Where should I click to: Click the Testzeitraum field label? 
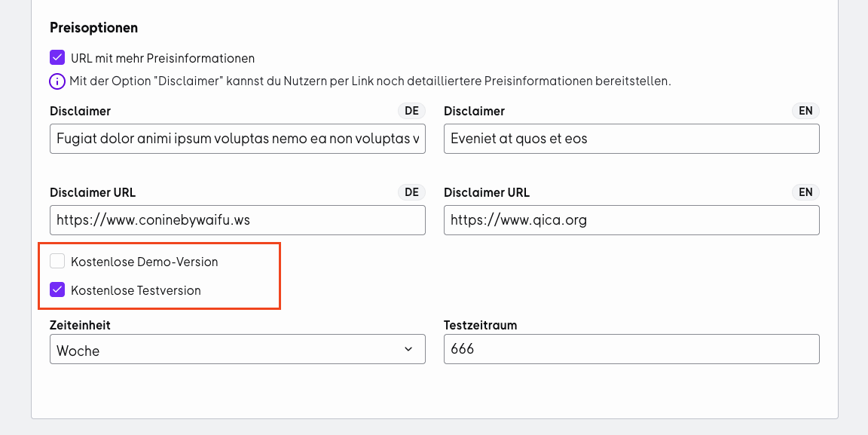tap(480, 325)
